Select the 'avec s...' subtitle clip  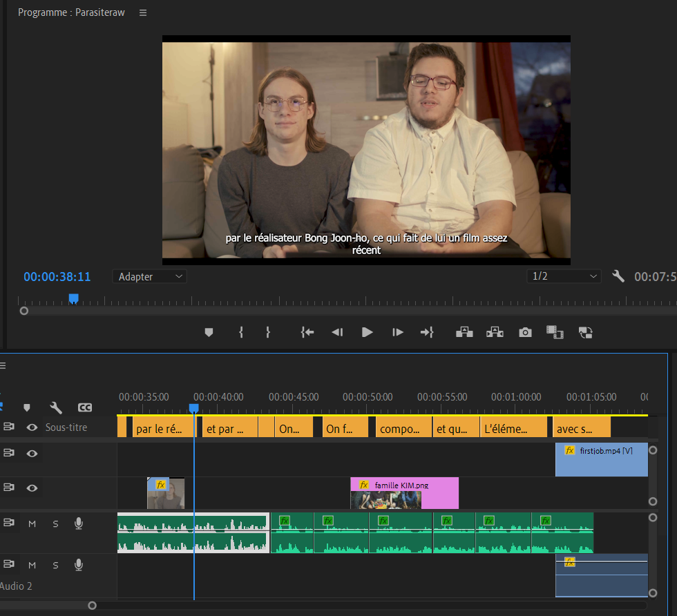[x=582, y=427]
